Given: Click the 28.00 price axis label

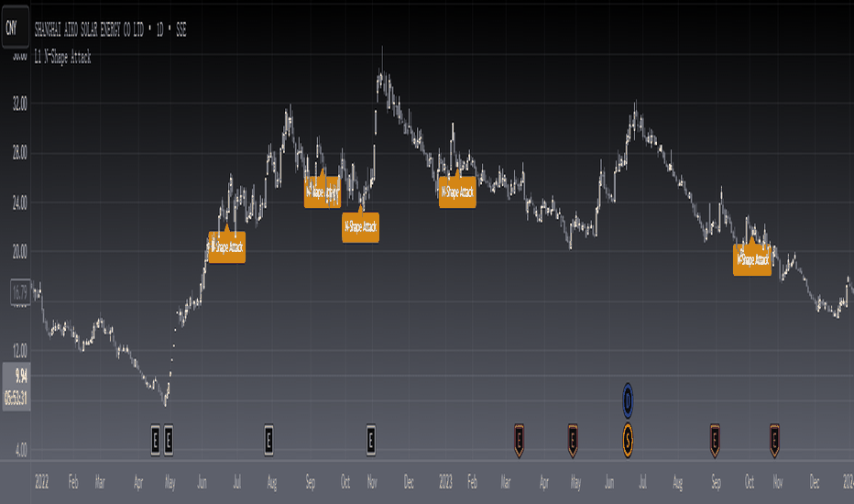Looking at the screenshot, I should [x=19, y=153].
